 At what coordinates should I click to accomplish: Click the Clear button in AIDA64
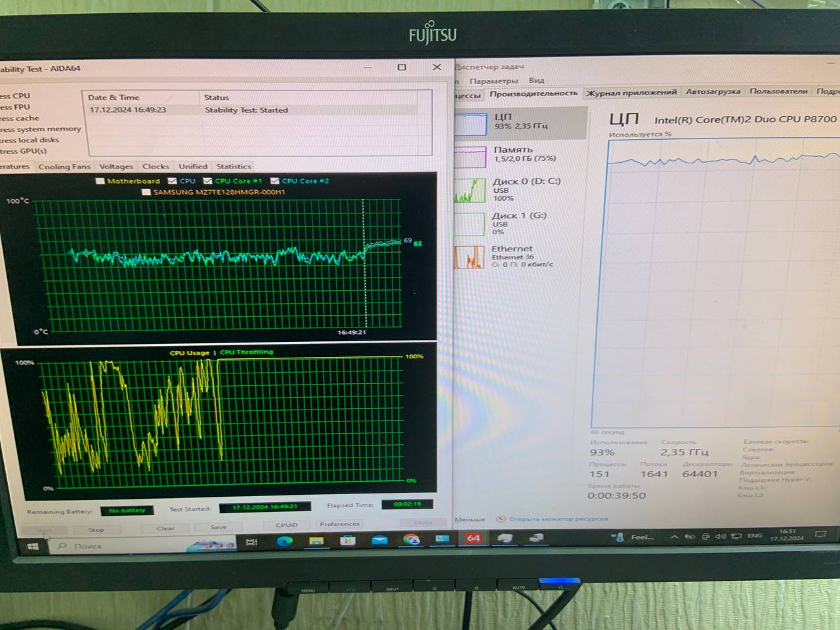point(165,528)
